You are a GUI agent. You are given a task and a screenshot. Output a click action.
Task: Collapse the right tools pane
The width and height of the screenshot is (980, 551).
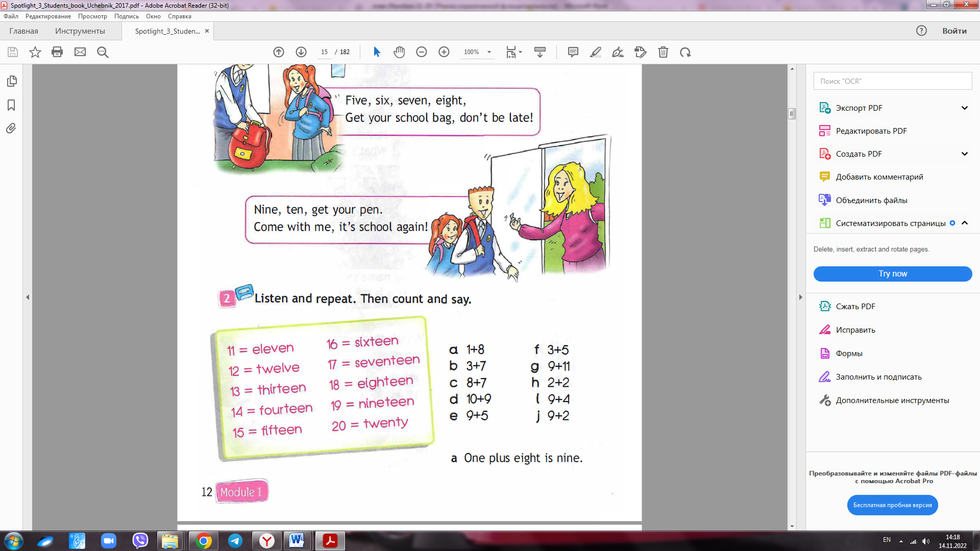pos(800,297)
